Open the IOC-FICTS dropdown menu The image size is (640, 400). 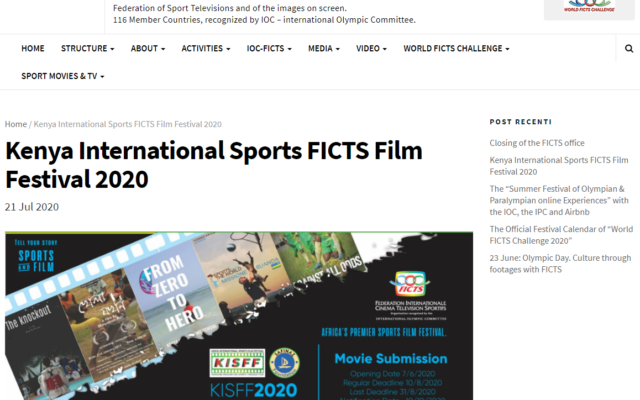(269, 49)
